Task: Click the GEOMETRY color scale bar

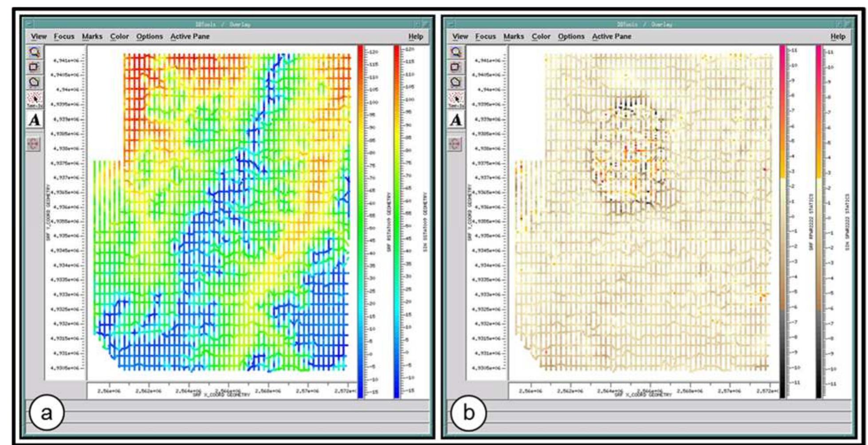Action: pos(361,222)
